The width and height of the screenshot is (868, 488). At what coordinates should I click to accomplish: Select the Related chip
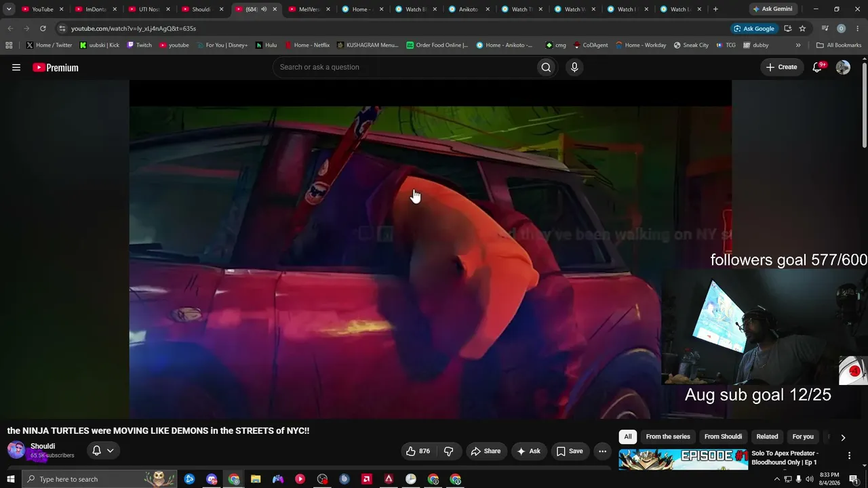coord(767,437)
